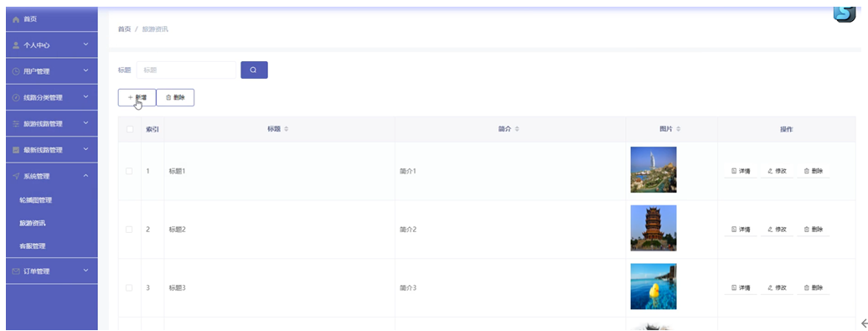Viewport: 868px width, 331px height.
Task: Click the 标题 search input field
Action: 186,70
